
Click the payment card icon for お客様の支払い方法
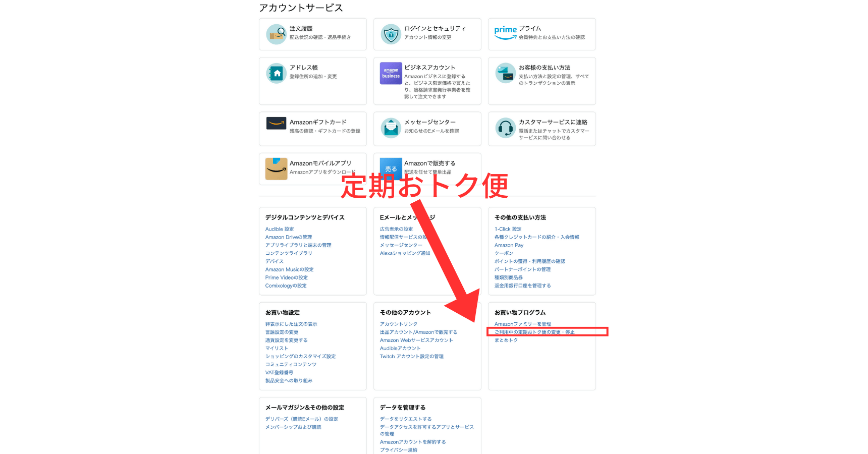[x=505, y=74]
